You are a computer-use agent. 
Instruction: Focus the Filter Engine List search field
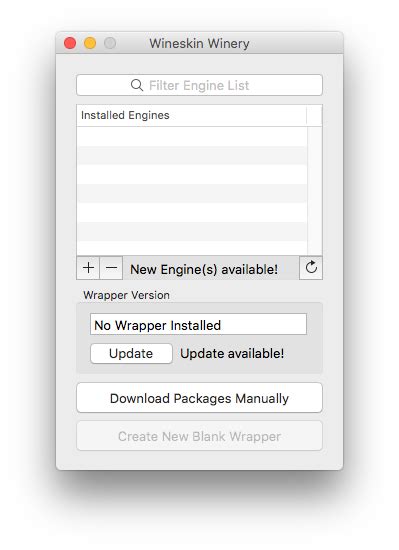point(199,85)
